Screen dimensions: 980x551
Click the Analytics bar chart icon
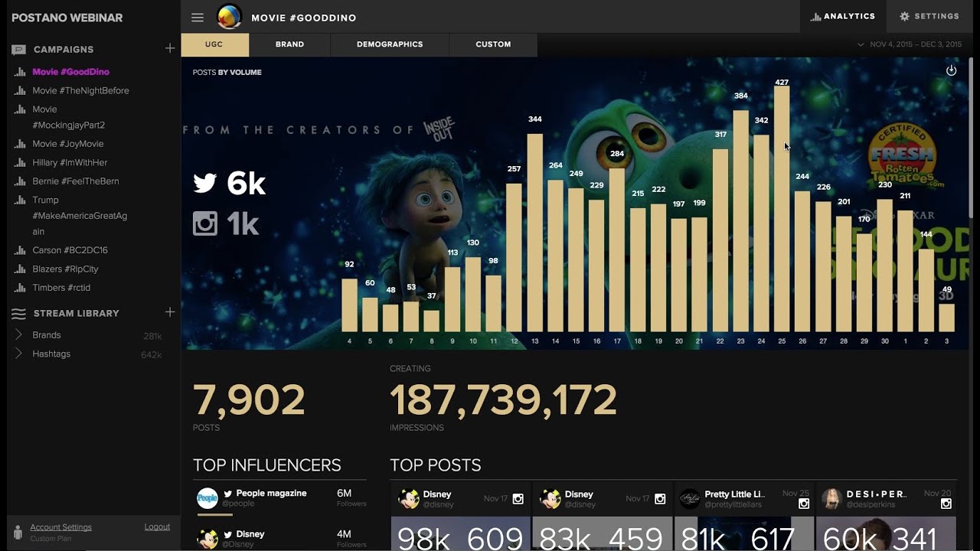815,17
